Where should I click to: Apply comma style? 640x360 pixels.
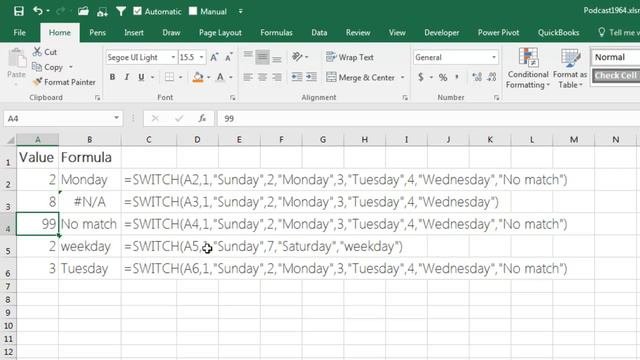click(457, 77)
